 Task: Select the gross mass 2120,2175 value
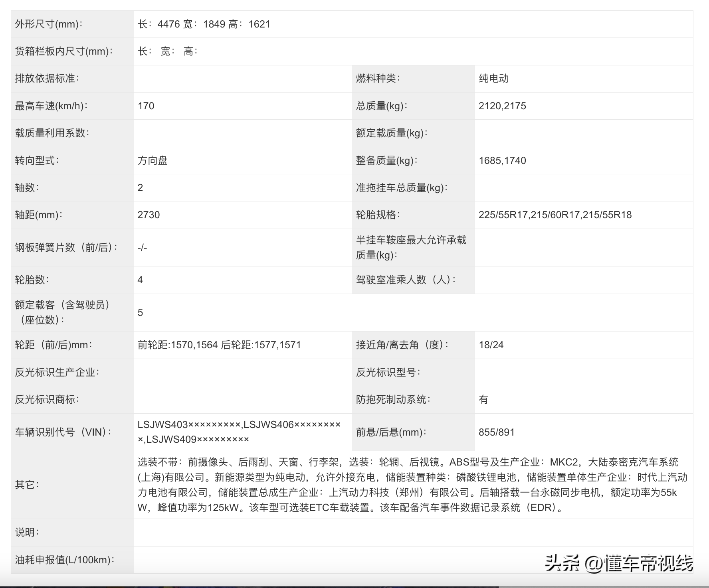coord(503,106)
